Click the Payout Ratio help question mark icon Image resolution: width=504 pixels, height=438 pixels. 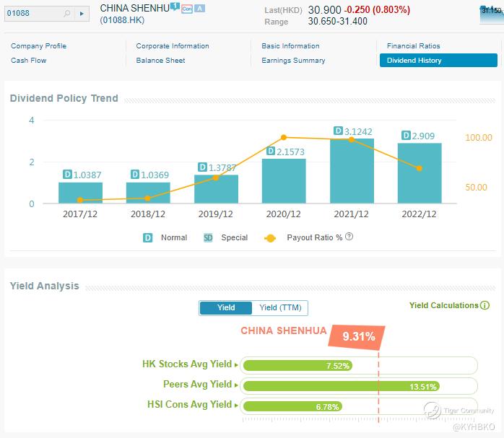coord(349,237)
